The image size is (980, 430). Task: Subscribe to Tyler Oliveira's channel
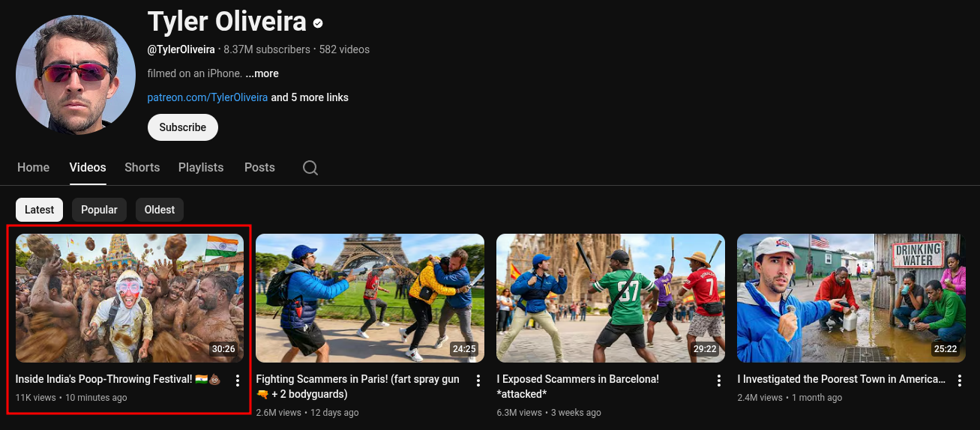183,127
